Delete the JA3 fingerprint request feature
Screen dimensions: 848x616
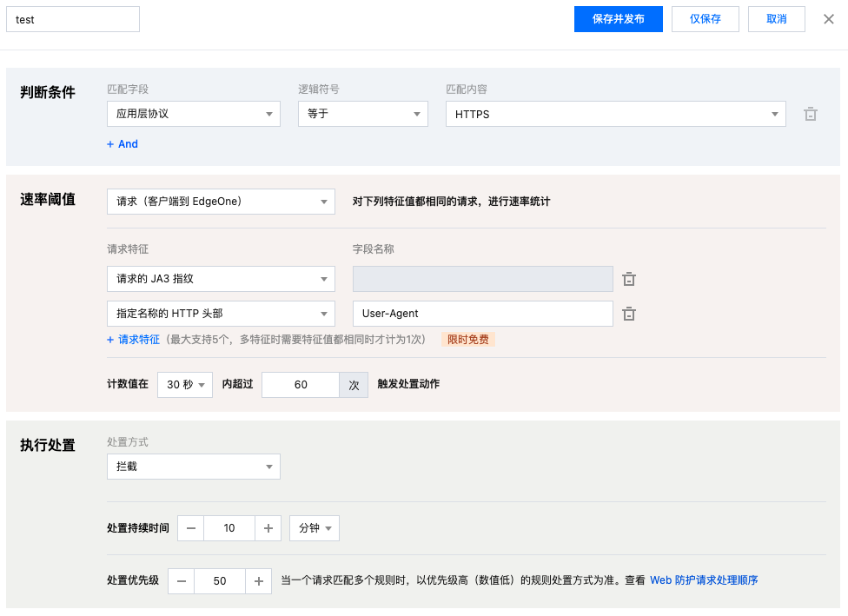pyautogui.click(x=629, y=279)
